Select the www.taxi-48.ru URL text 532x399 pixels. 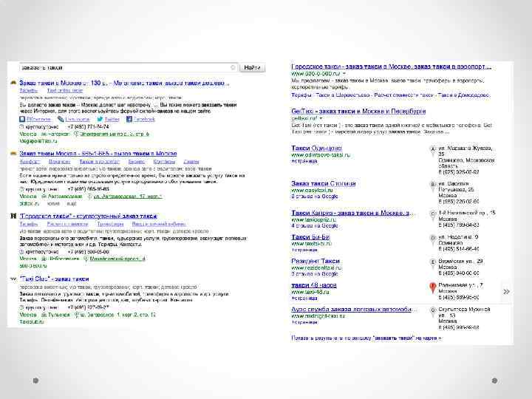[x=310, y=292]
